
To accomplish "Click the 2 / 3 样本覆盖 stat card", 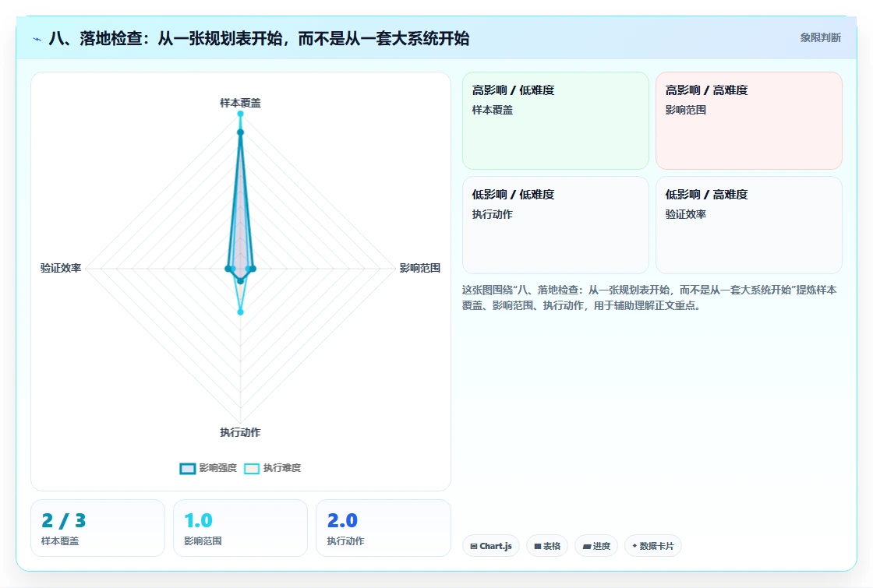I will click(98, 528).
